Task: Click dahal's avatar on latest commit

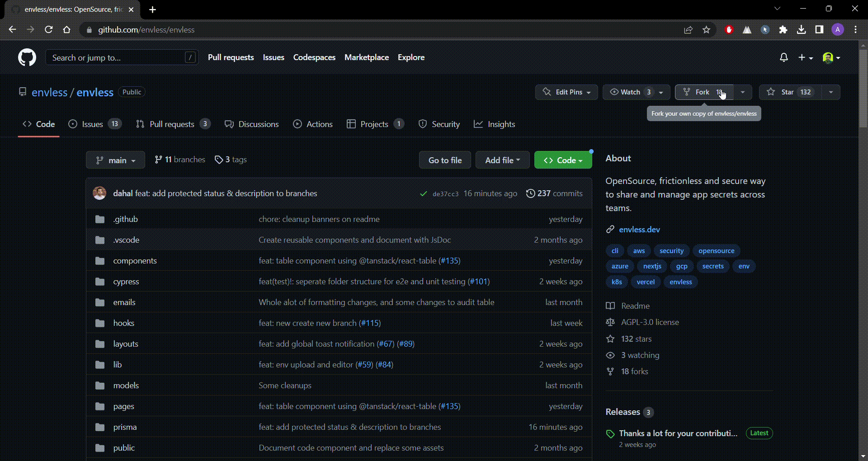Action: click(99, 193)
